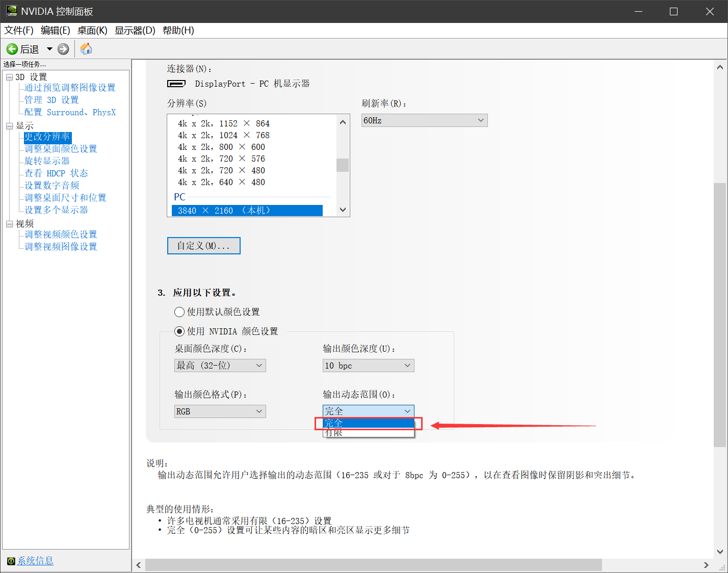Open 调整视频颜色设置 page
728x573 pixels.
coord(61,235)
